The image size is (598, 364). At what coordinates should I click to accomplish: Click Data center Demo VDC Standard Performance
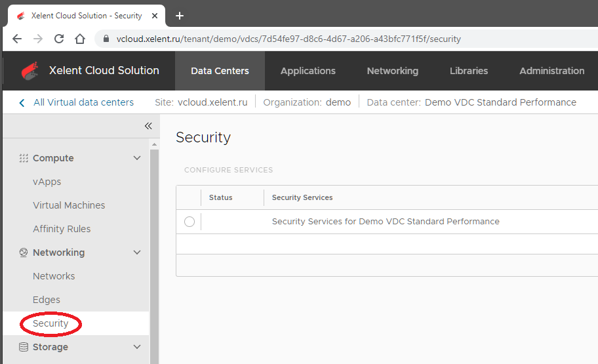coord(471,102)
